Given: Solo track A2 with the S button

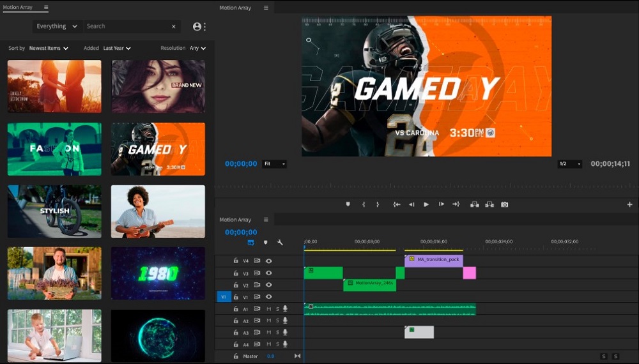Looking at the screenshot, I should 277,321.
